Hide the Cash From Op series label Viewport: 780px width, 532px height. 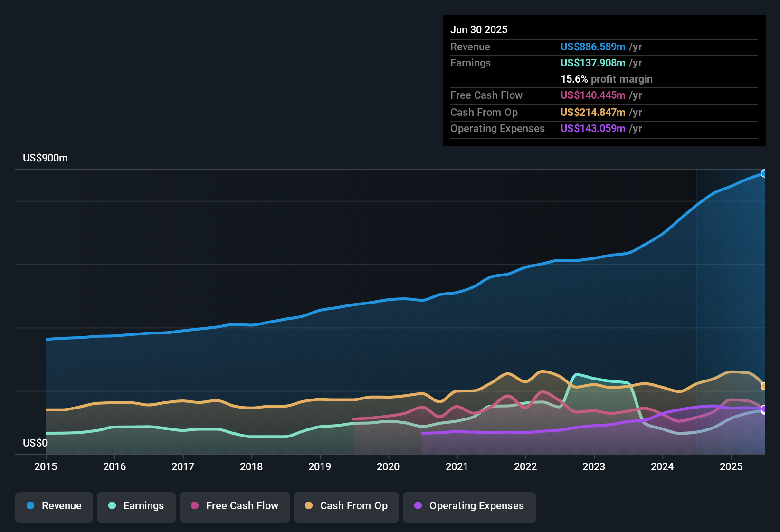coord(353,505)
